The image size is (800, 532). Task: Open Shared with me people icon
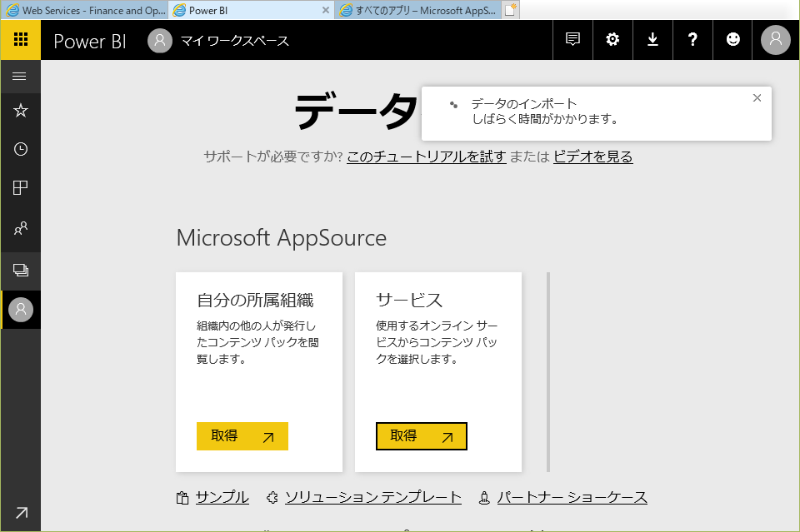20,228
